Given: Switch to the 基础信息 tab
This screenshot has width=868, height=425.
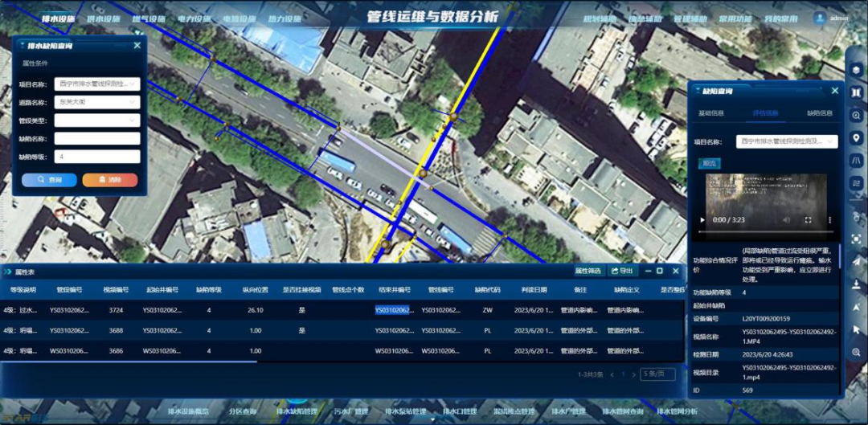Looking at the screenshot, I should point(711,113).
